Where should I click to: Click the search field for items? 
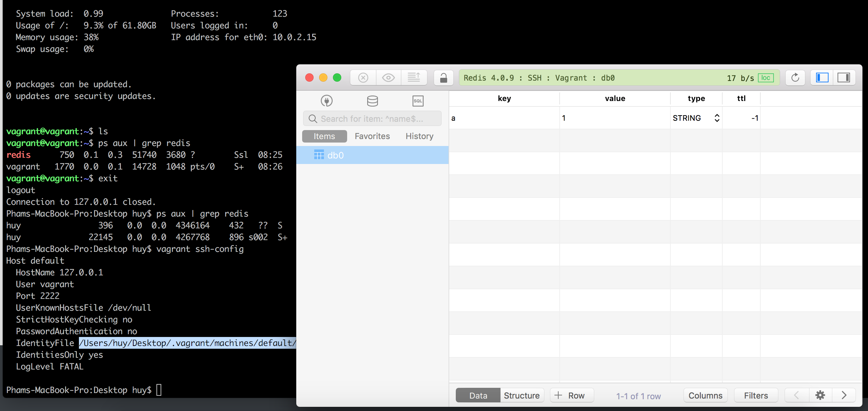pyautogui.click(x=372, y=118)
